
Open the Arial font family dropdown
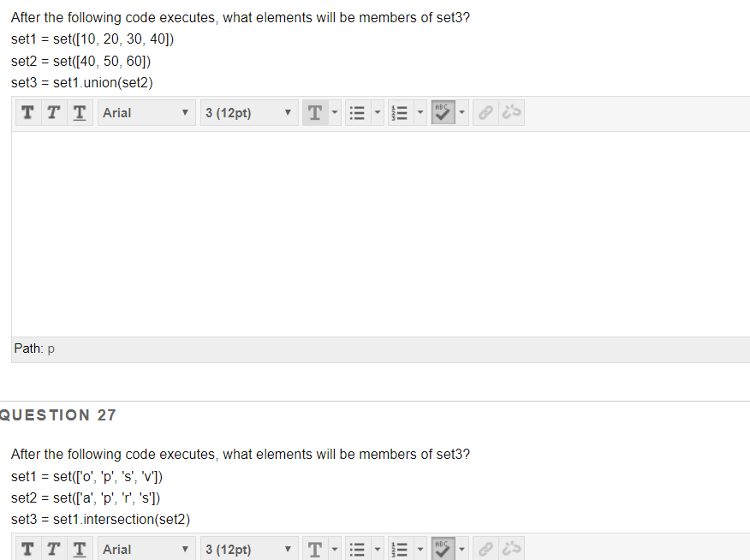(x=146, y=112)
